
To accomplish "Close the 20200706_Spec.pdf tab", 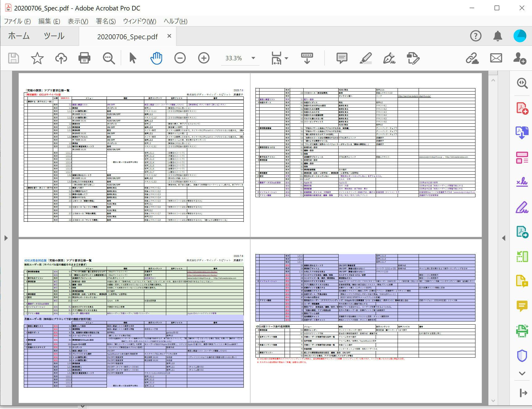I will point(169,36).
